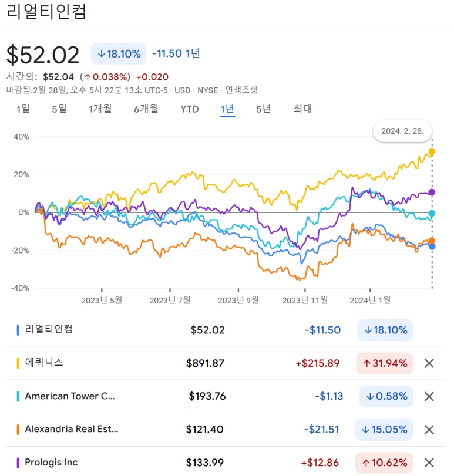
Task: Choose the YTD range tab
Action: [x=190, y=109]
